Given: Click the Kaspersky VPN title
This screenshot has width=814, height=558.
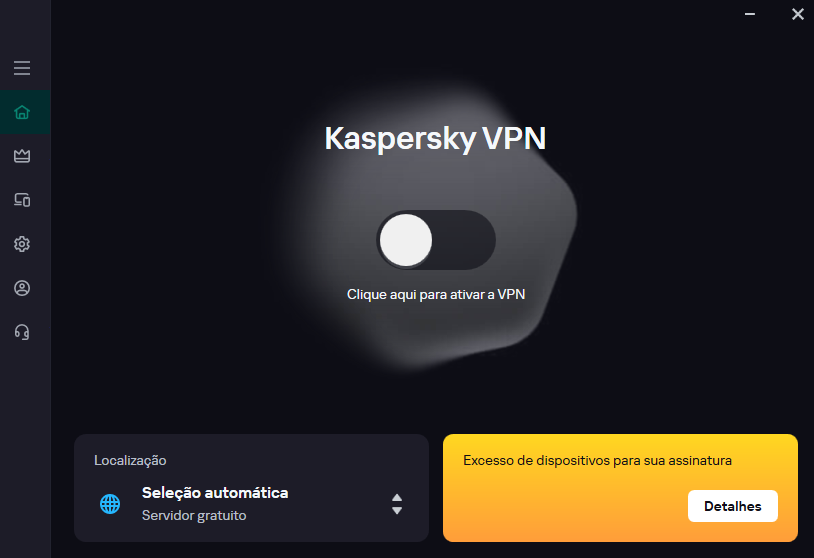Looking at the screenshot, I should (x=436, y=138).
